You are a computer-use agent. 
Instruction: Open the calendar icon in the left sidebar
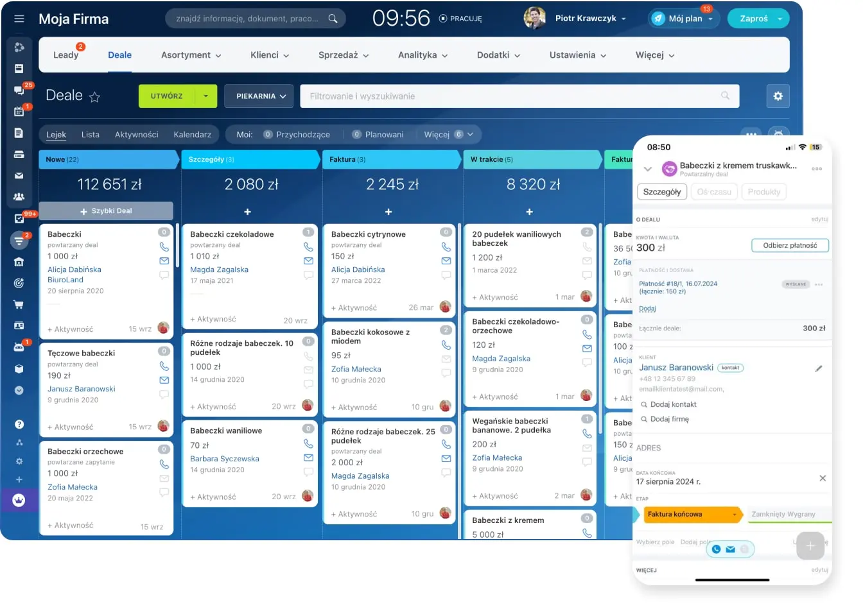click(19, 111)
